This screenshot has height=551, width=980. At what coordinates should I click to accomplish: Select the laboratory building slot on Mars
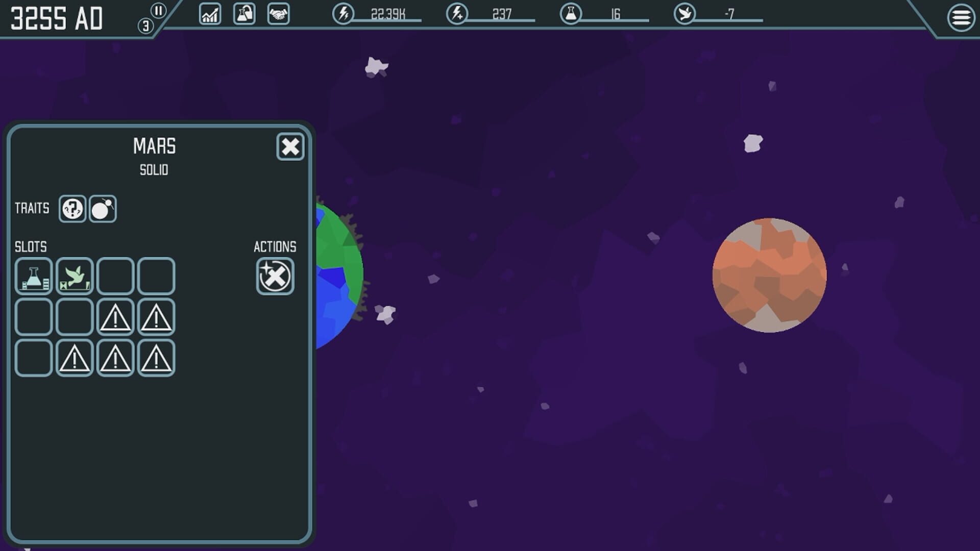pos(33,275)
